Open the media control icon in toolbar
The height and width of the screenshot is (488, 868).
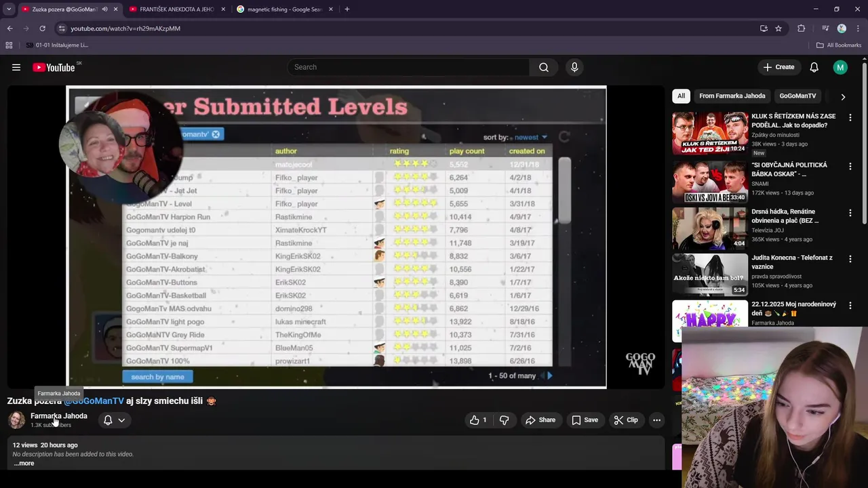click(x=825, y=28)
